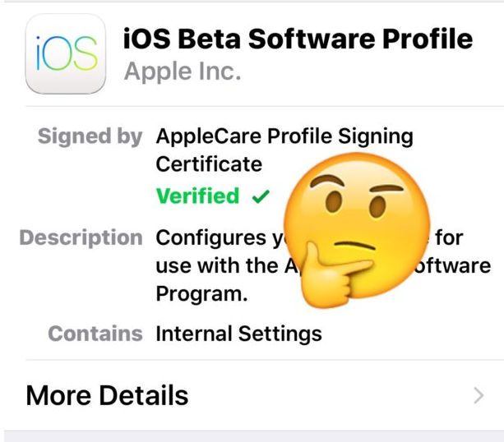Click the Apple Inc. publisher label

tap(183, 71)
